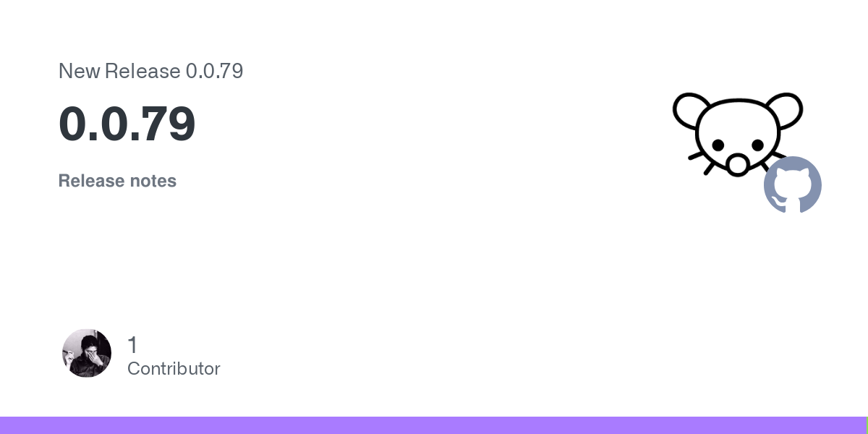This screenshot has height=434, width=868.
Task: Click the word notes under the heading
Action: pyautogui.click(x=153, y=181)
